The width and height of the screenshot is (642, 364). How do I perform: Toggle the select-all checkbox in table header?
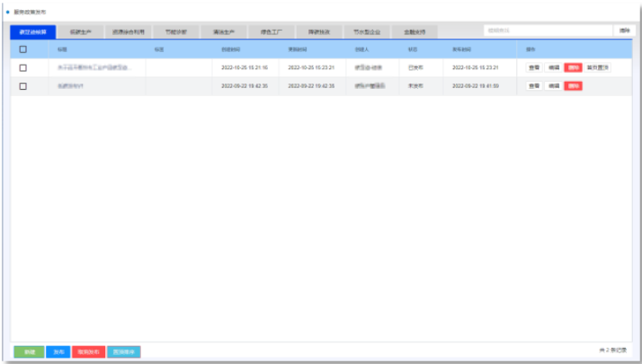tap(23, 49)
